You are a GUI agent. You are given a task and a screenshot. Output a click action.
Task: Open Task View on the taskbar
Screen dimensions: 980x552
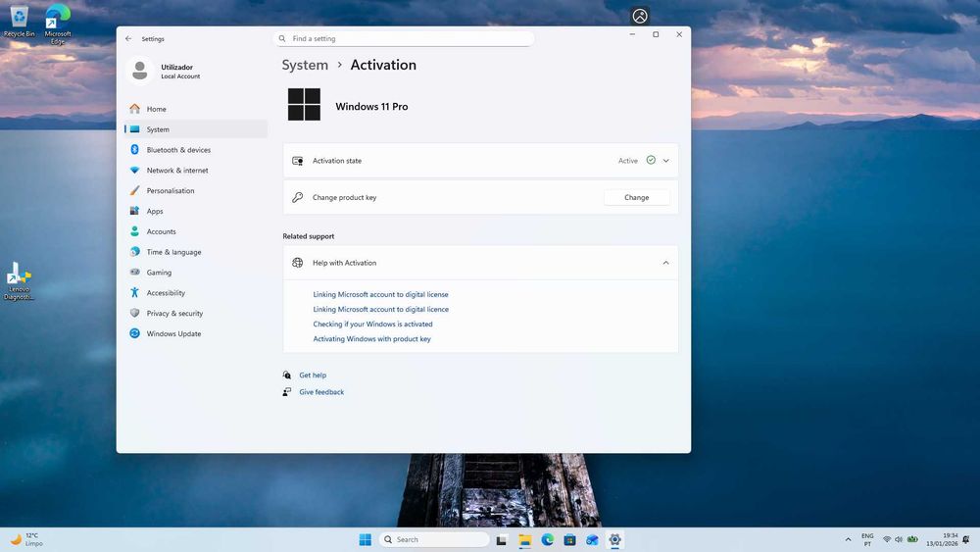(501, 540)
